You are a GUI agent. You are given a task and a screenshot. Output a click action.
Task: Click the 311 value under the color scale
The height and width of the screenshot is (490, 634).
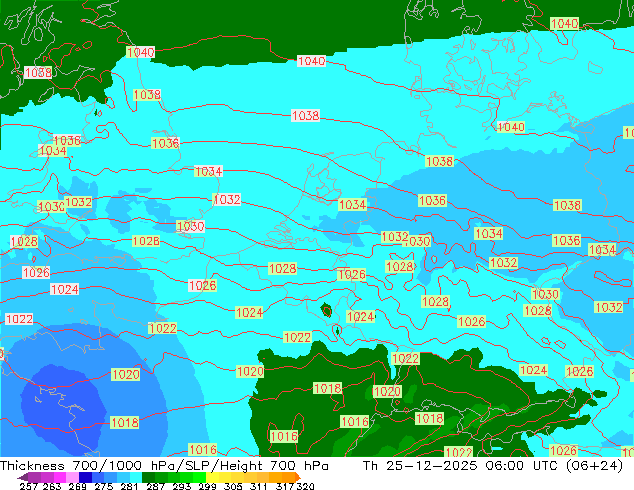tap(259, 486)
